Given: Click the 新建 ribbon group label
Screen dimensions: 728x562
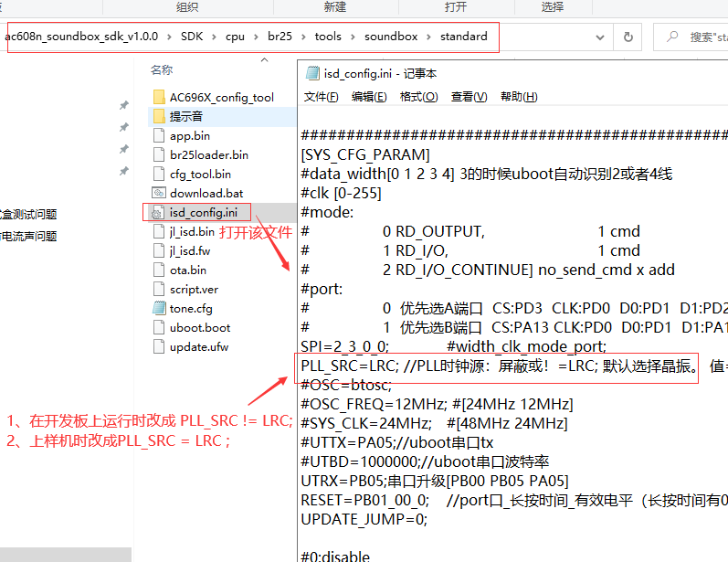Looking at the screenshot, I should 334,7.
